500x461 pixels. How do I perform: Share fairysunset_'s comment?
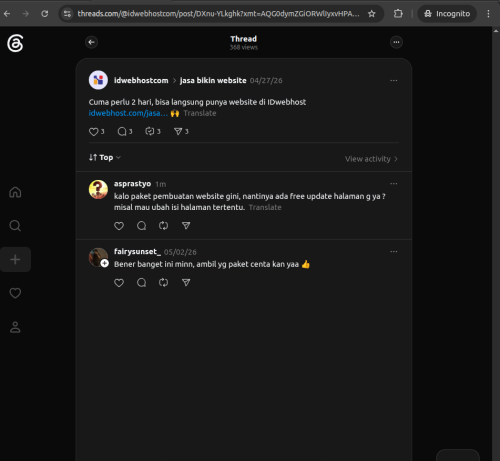coord(186,283)
